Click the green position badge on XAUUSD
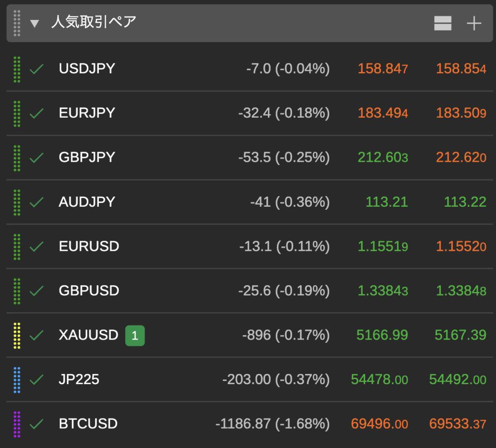 (135, 336)
